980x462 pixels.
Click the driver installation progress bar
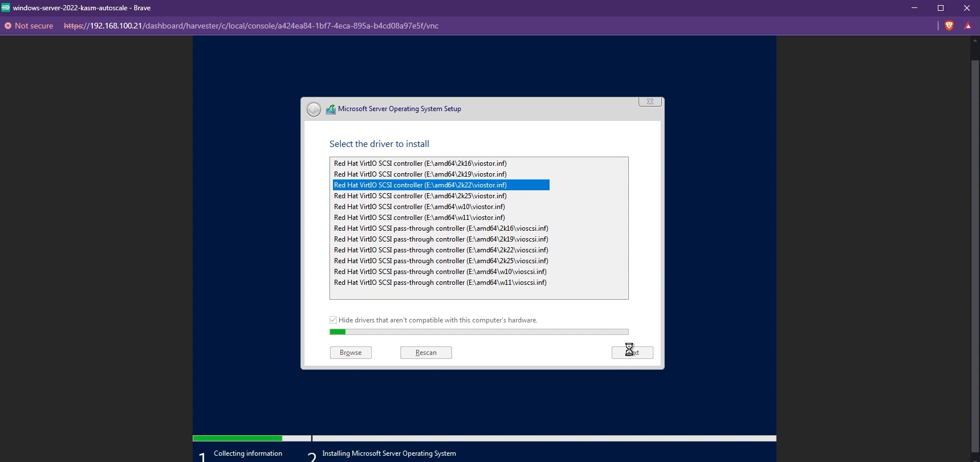479,332
